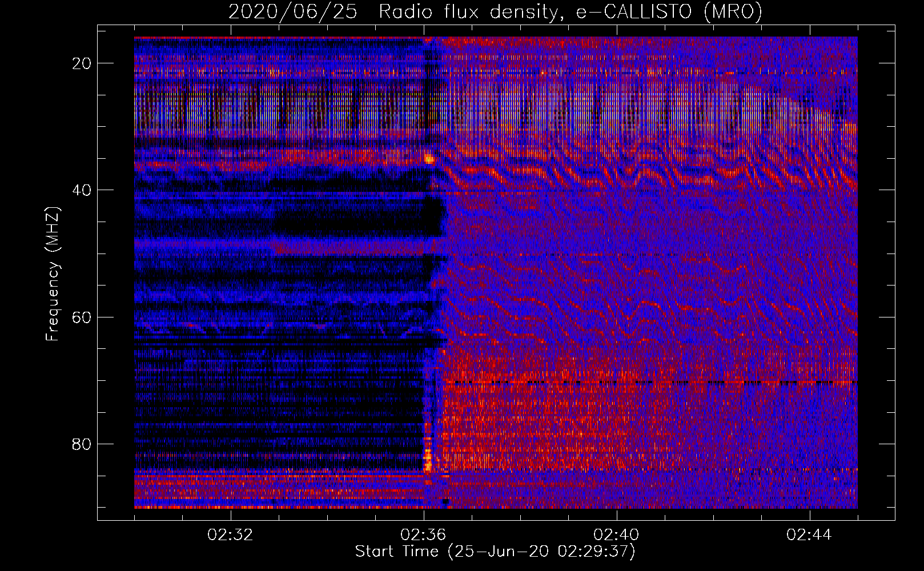Image resolution: width=924 pixels, height=571 pixels.
Task: Click the bright yellow burst spot near 35 MHz
Action: (x=429, y=158)
